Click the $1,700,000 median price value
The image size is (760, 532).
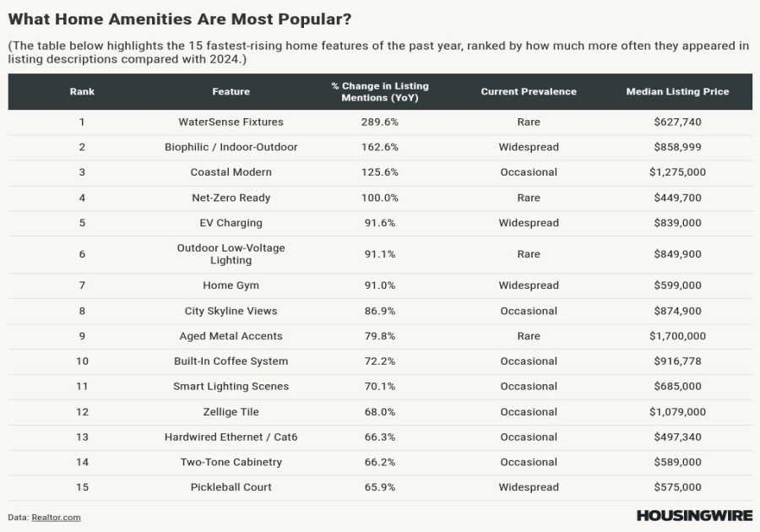click(677, 336)
